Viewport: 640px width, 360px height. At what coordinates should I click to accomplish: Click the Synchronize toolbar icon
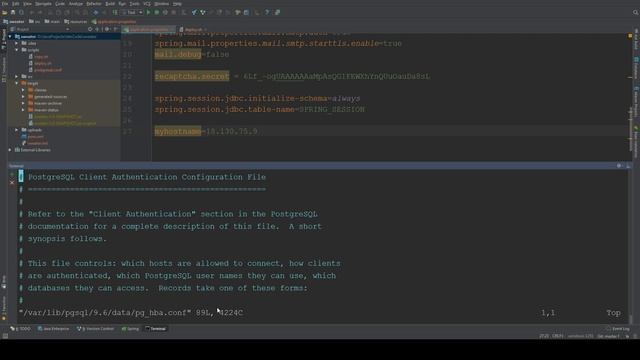pos(21,13)
